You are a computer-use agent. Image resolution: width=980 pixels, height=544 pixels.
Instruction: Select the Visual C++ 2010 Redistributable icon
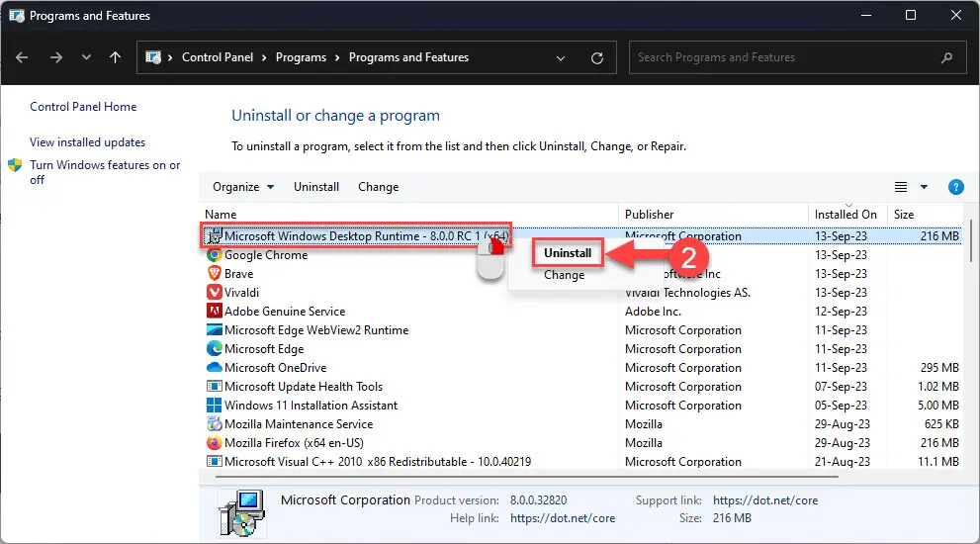click(x=215, y=462)
